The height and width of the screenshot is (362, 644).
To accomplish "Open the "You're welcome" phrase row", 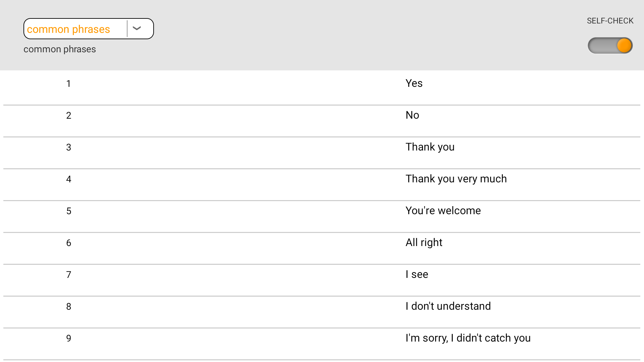I will point(443,211).
